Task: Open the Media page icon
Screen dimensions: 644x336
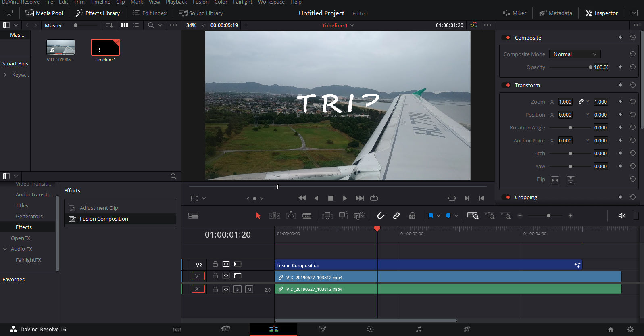Action: pos(177,329)
